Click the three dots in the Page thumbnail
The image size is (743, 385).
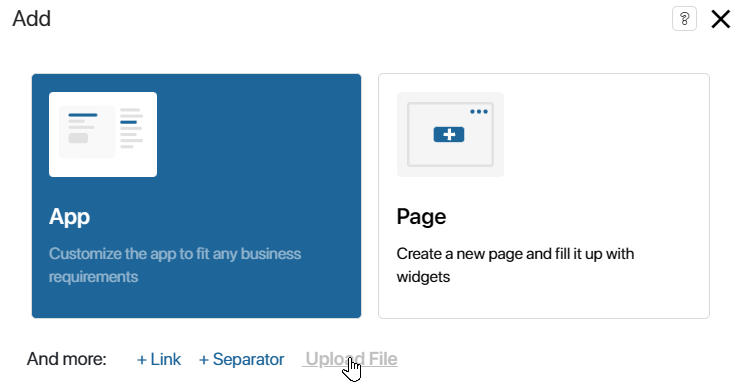(x=479, y=112)
